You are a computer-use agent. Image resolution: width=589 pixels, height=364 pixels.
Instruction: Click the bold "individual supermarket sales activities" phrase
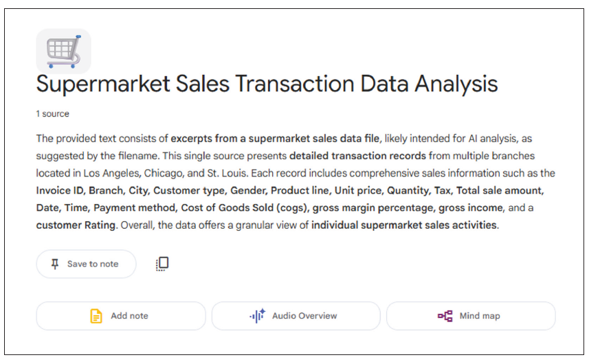click(x=403, y=225)
